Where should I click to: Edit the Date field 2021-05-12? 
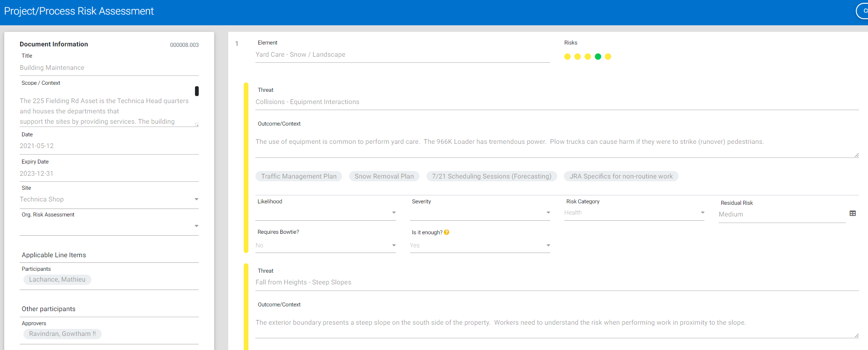click(109, 146)
